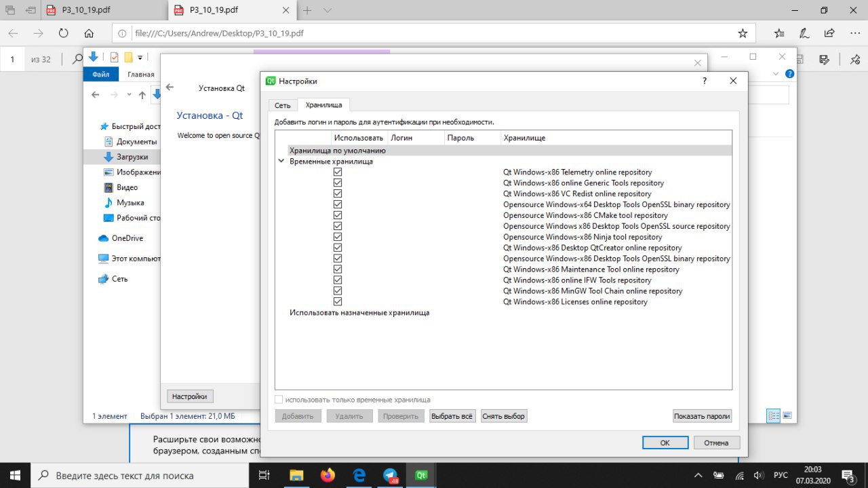
Task: Open File Explorer's blue help icon
Action: pos(789,74)
